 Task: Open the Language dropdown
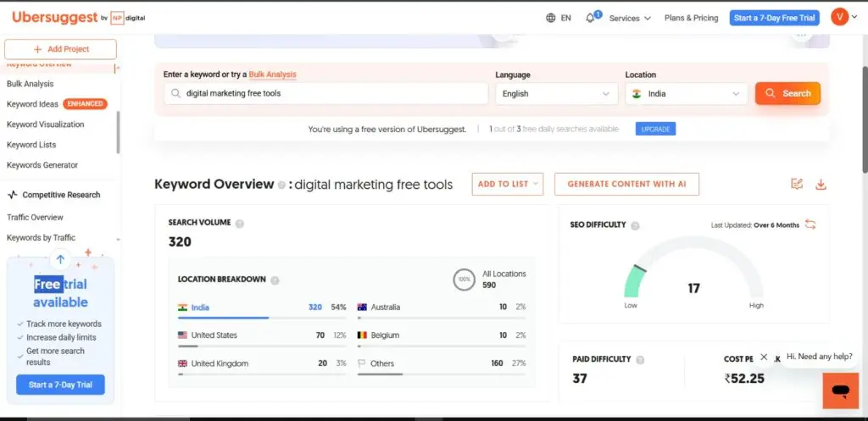coord(556,93)
